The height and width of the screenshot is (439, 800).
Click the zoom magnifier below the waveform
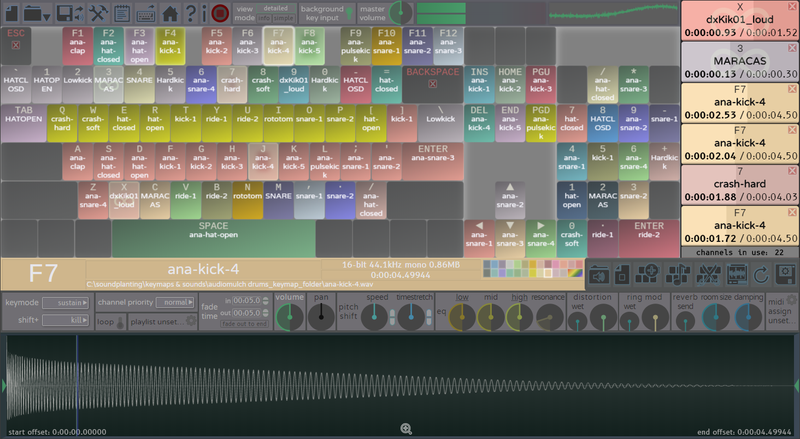[x=406, y=428]
